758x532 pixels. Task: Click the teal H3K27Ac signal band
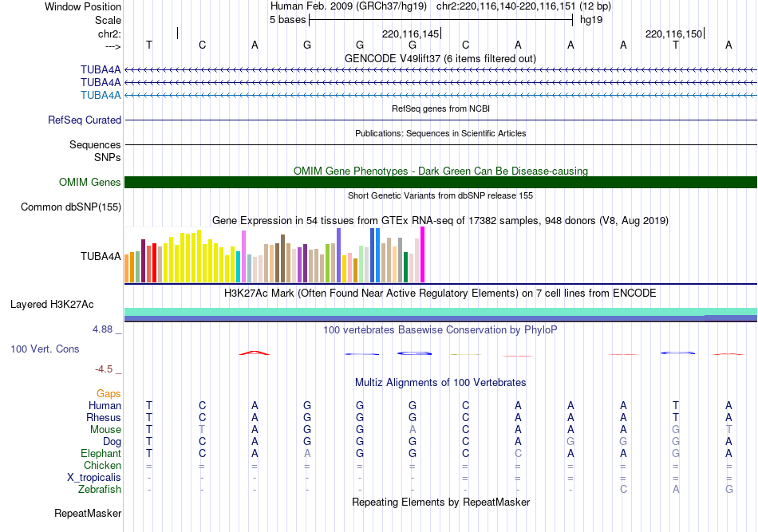tap(440, 312)
